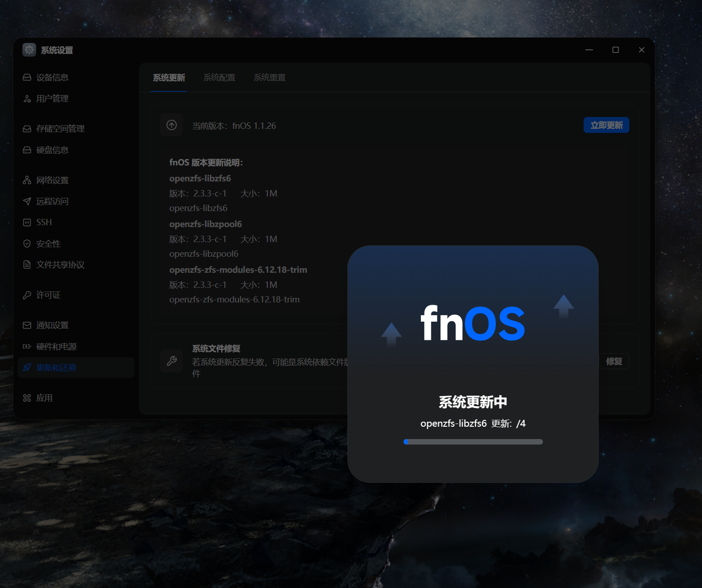Select 更新和还原 sidebar entry
The height and width of the screenshot is (588, 702).
point(76,367)
